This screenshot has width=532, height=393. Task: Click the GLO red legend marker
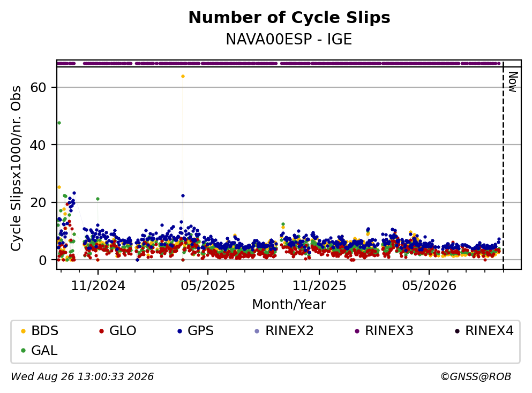pos(101,331)
